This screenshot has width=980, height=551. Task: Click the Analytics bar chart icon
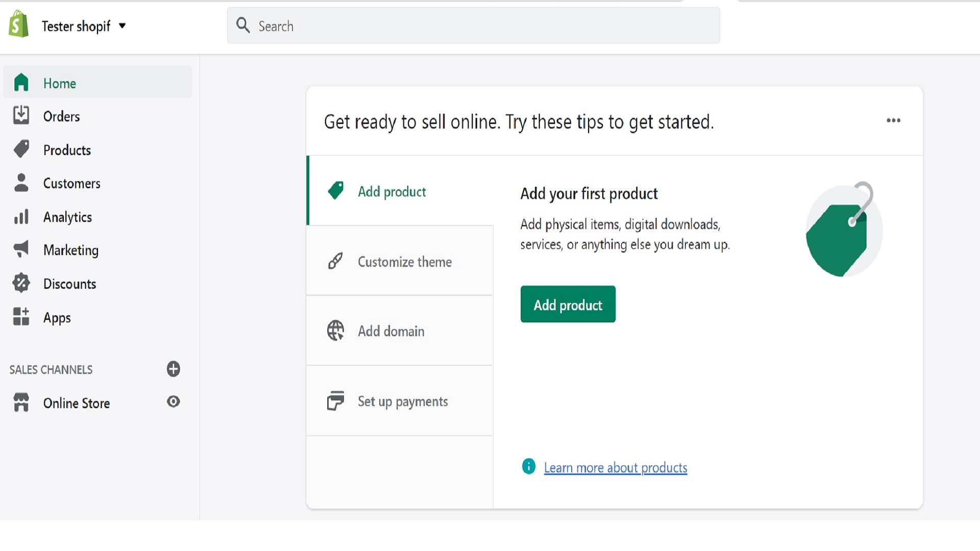pyautogui.click(x=21, y=216)
